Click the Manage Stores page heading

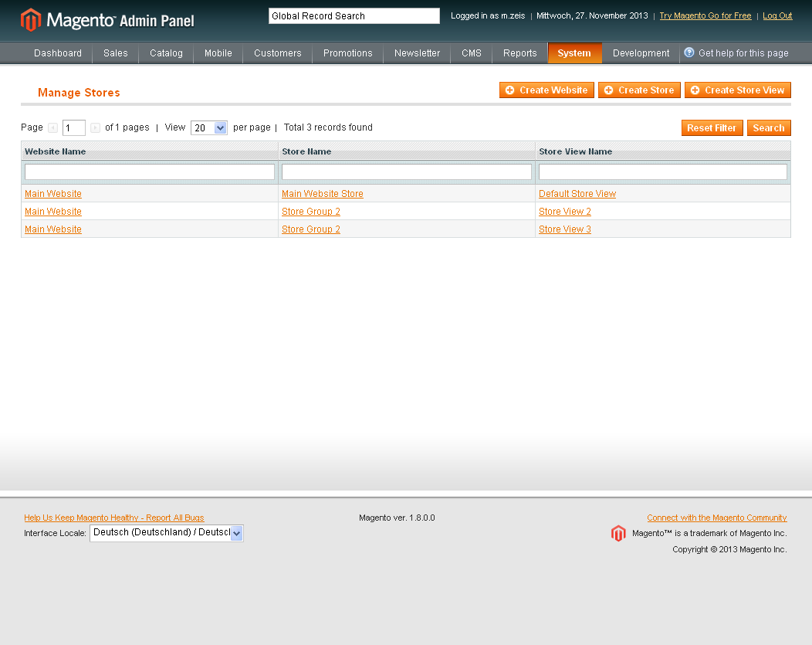(79, 93)
